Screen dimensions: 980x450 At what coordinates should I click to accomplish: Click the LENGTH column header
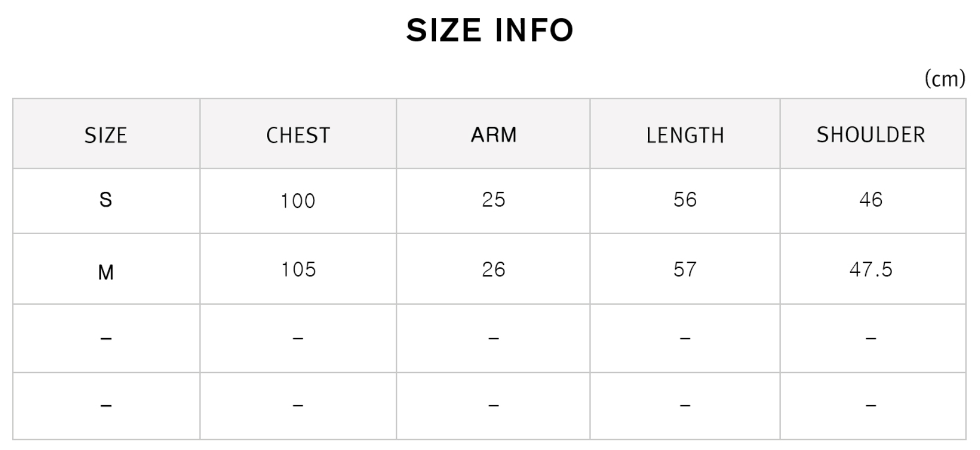(685, 135)
